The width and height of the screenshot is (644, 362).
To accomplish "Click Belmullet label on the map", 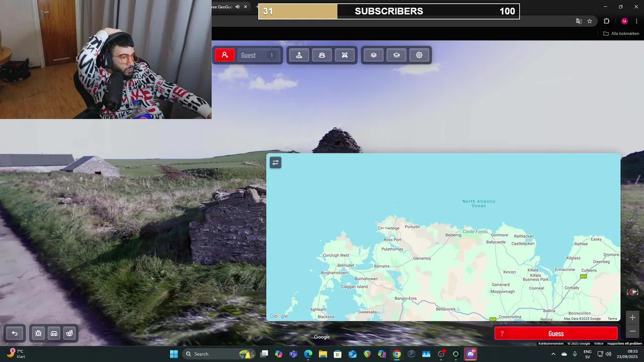I will click(346, 265).
